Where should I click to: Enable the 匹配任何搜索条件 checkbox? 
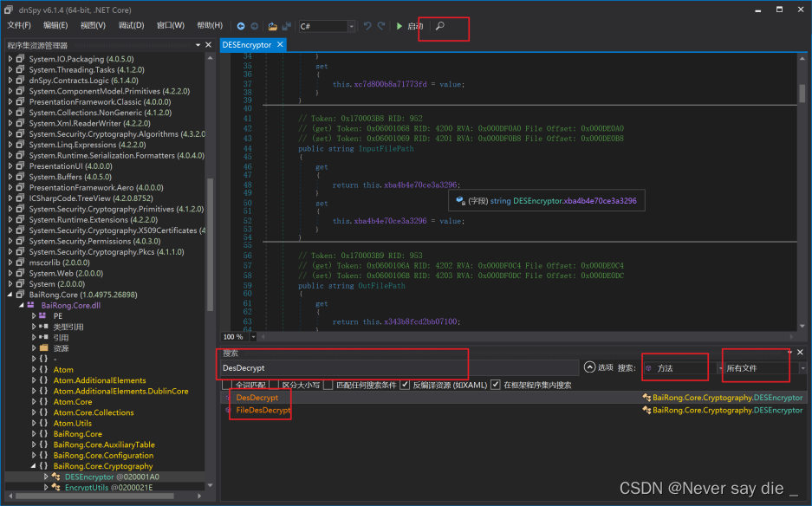point(328,385)
